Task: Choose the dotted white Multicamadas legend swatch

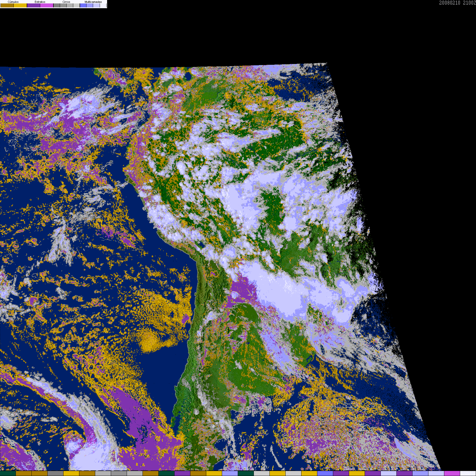Action: 103,5
